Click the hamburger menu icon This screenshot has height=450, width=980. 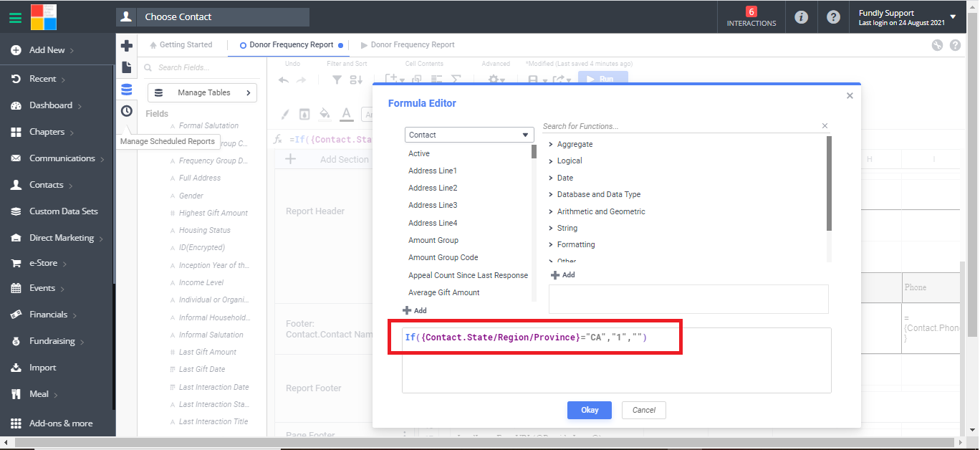[15, 16]
